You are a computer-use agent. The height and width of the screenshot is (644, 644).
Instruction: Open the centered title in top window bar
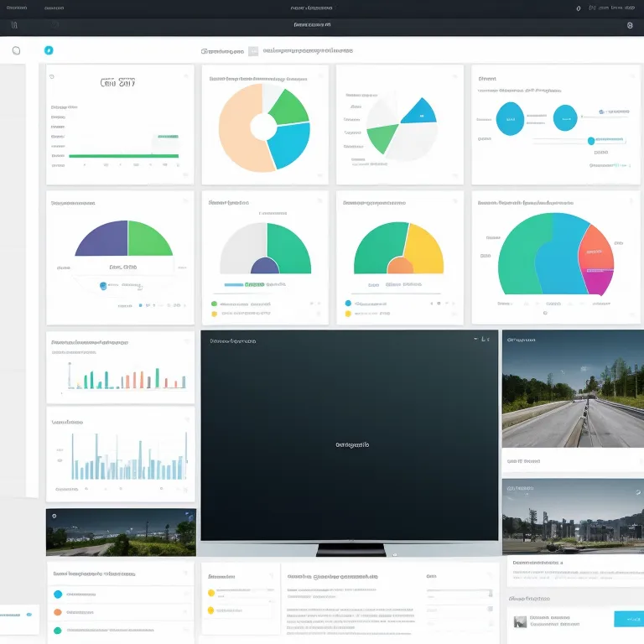pos(311,8)
